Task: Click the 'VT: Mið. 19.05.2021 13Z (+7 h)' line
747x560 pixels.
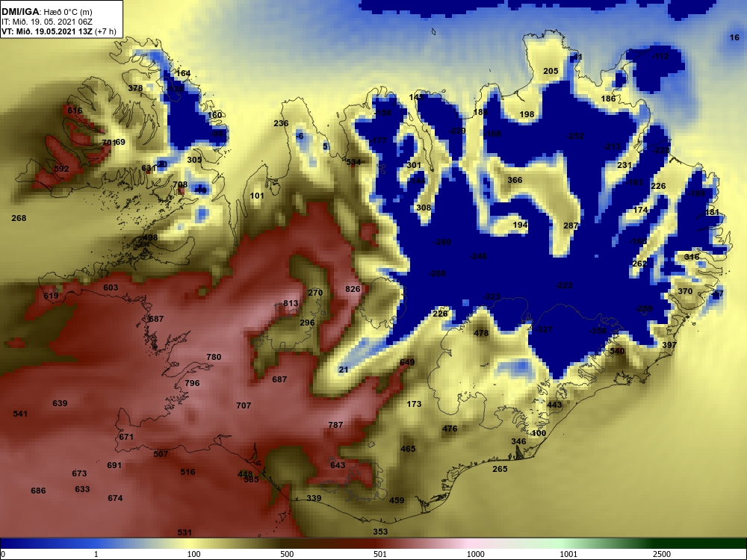Action: (59, 32)
